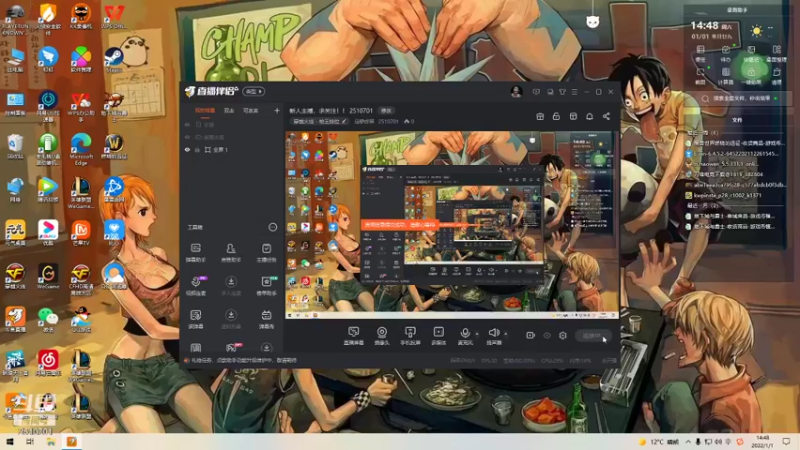Open the person-icon assistant tool in the toolbox
Screen dimensions: 800x450
(231, 252)
